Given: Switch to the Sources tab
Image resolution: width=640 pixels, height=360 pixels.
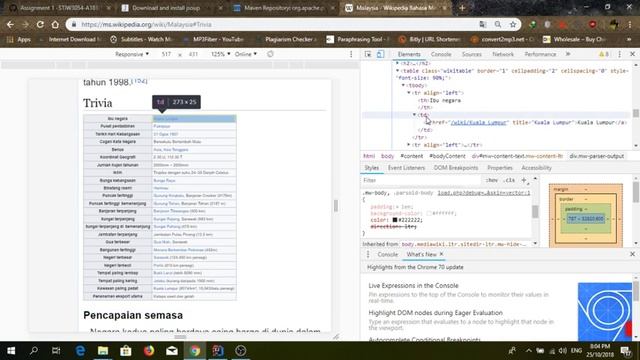Looking at the screenshot, I should tap(471, 54).
